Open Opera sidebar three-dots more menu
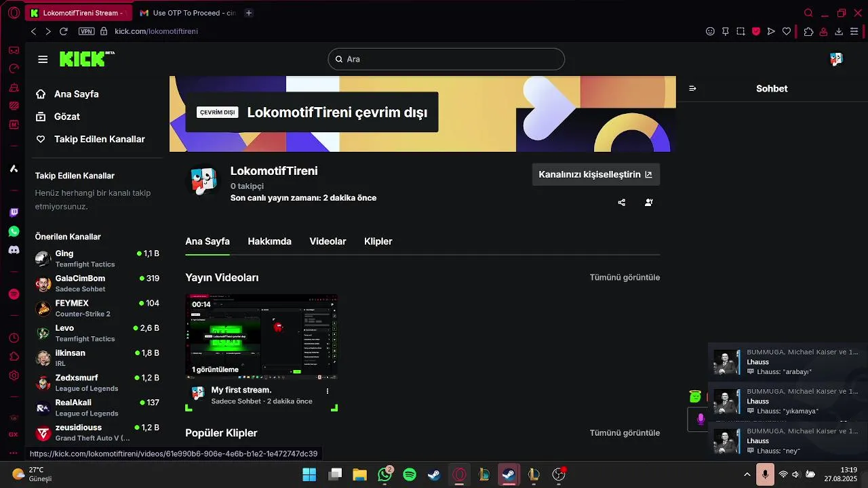The width and height of the screenshot is (868, 488). click(x=14, y=453)
